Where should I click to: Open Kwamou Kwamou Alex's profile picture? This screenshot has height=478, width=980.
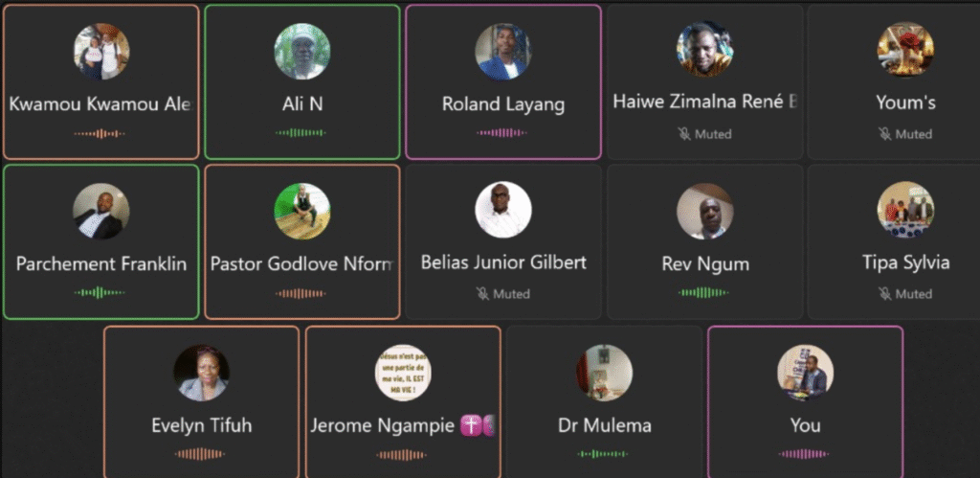101,52
